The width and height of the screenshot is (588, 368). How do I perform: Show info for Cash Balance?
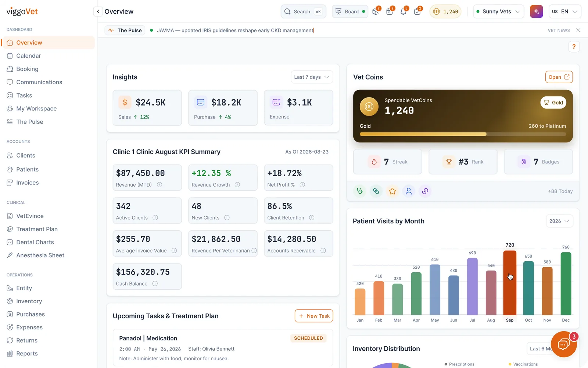tap(155, 283)
